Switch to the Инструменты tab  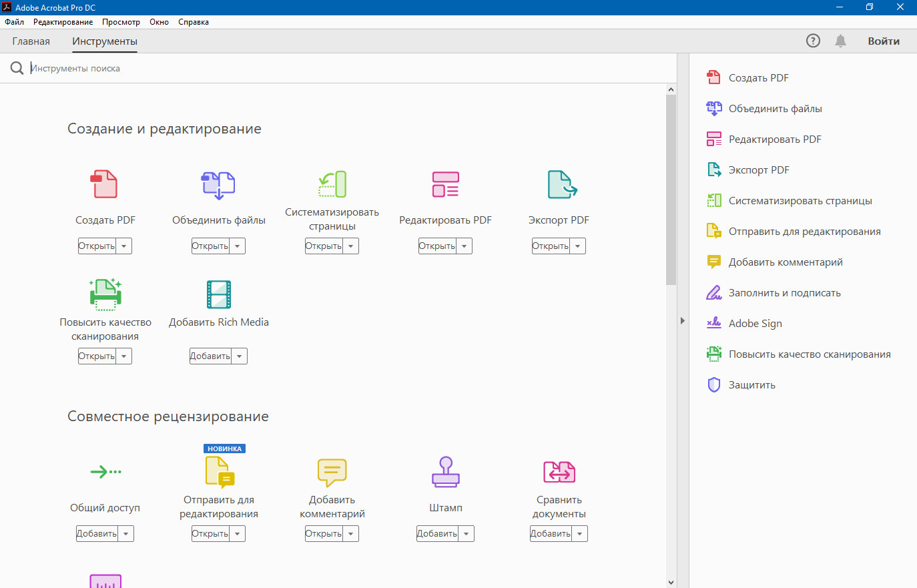click(x=105, y=41)
